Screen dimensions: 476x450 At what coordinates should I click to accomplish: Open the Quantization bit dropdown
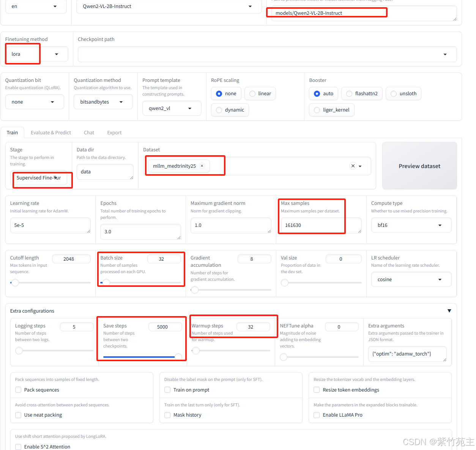pos(35,102)
